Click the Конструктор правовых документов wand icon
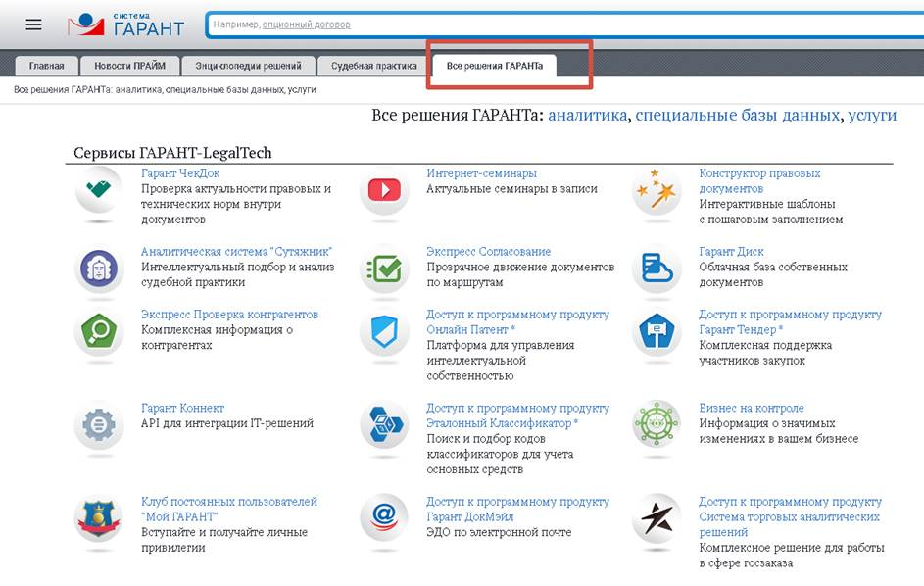The height and width of the screenshot is (586, 924). [657, 190]
